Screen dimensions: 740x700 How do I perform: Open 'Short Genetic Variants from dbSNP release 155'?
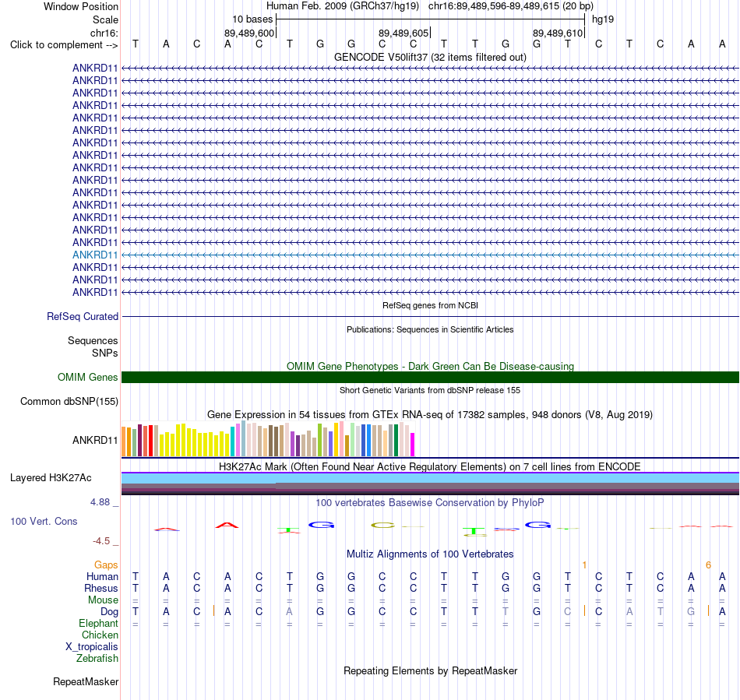[430, 391]
